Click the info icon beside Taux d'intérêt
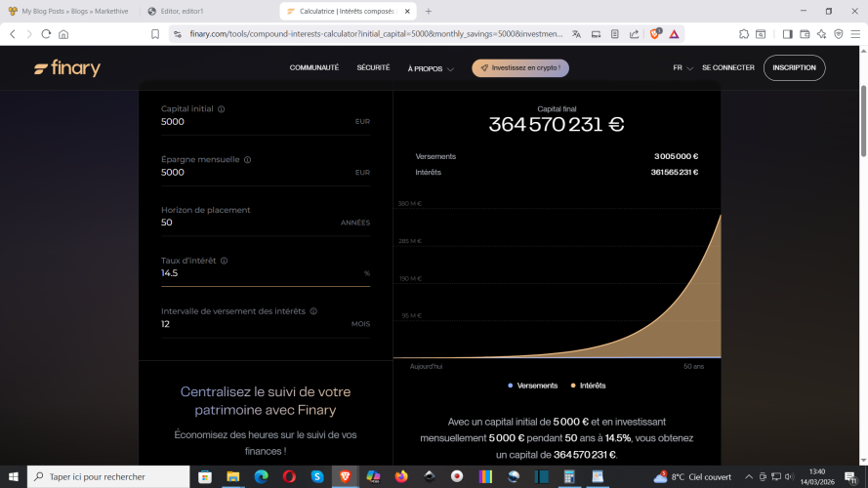Image resolution: width=868 pixels, height=488 pixels. point(225,261)
